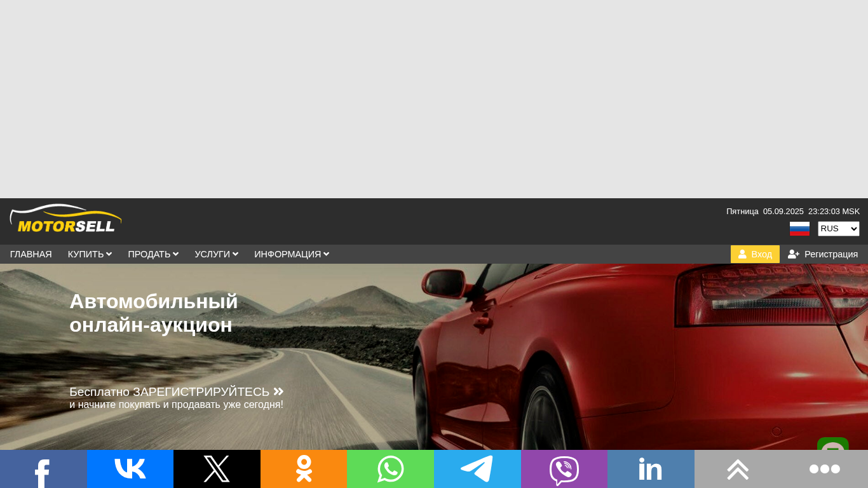Image resolution: width=868 pixels, height=488 pixels.
Task: Click the Вход login button
Action: coord(755,254)
